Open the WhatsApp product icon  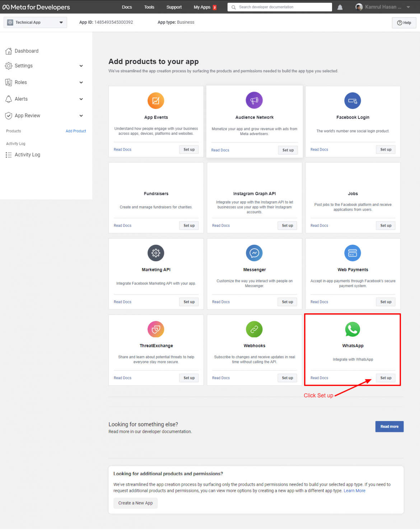click(353, 329)
